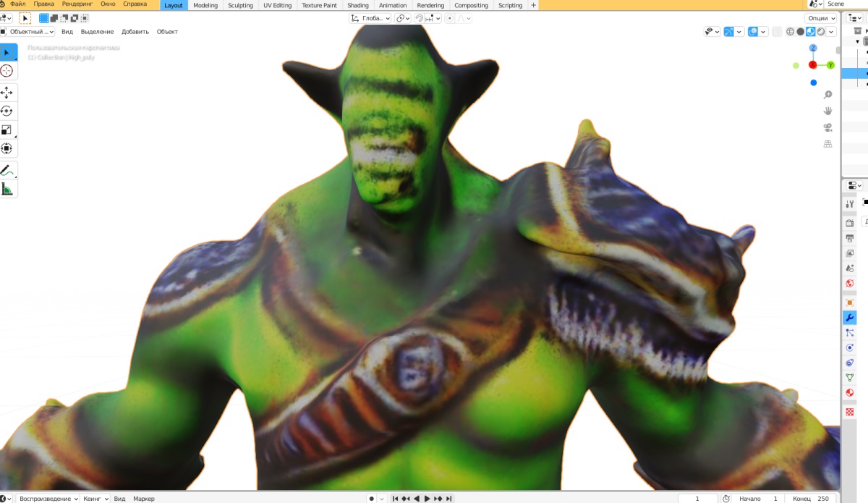Screen dimensions: 868x503
Task: Open the Material properties tab
Action: 850,393
